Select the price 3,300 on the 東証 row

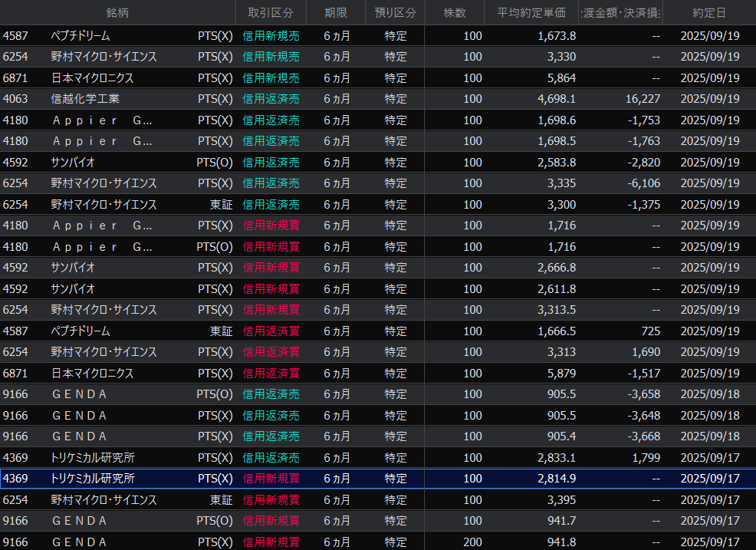[562, 205]
